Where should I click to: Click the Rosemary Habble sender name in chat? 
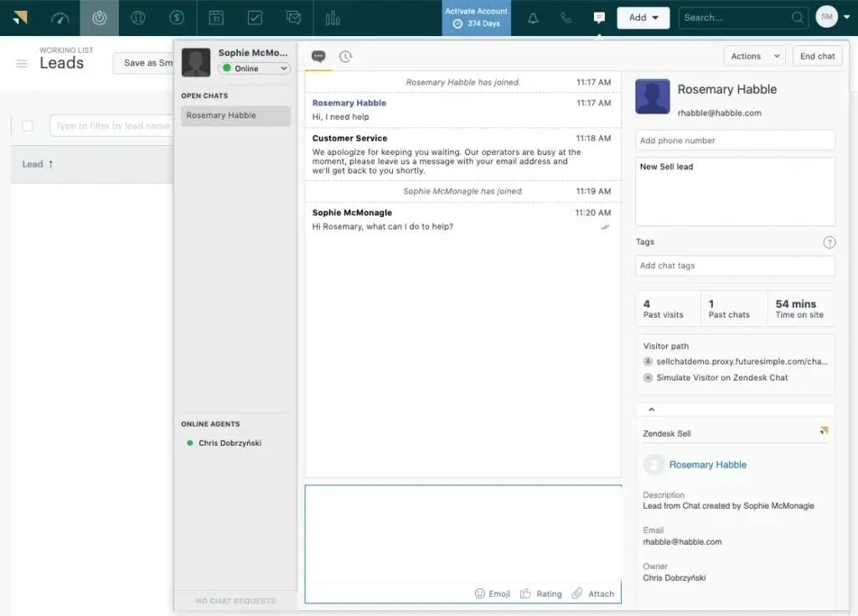[349, 103]
